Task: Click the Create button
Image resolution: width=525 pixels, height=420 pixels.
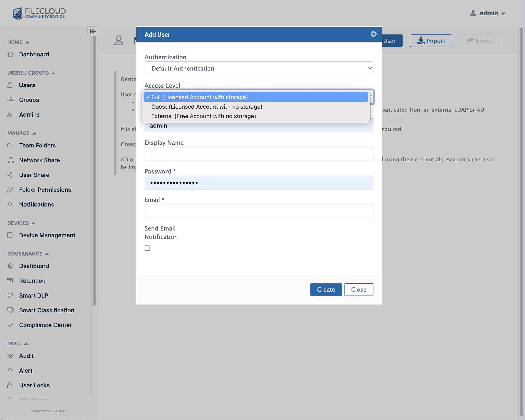Action: [326, 290]
